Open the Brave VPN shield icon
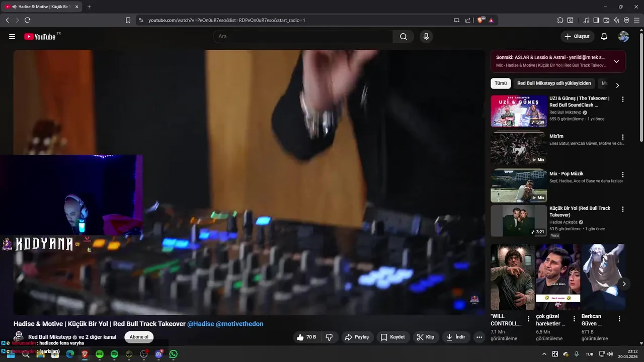 [626, 20]
